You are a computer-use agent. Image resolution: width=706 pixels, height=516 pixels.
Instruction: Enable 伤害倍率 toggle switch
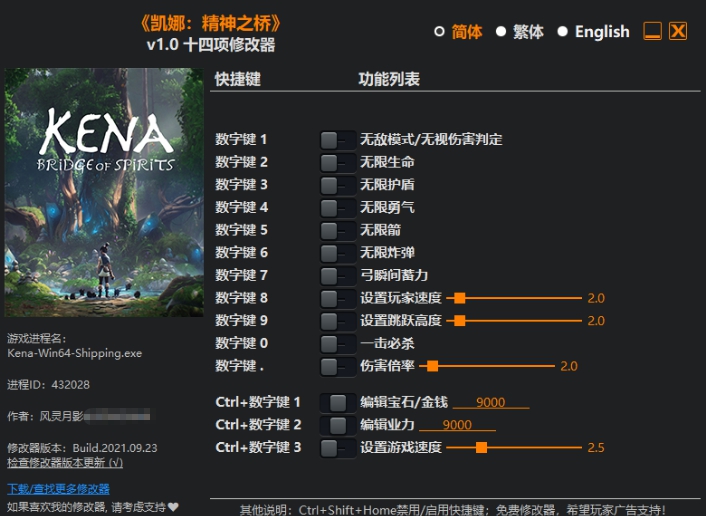(338, 366)
